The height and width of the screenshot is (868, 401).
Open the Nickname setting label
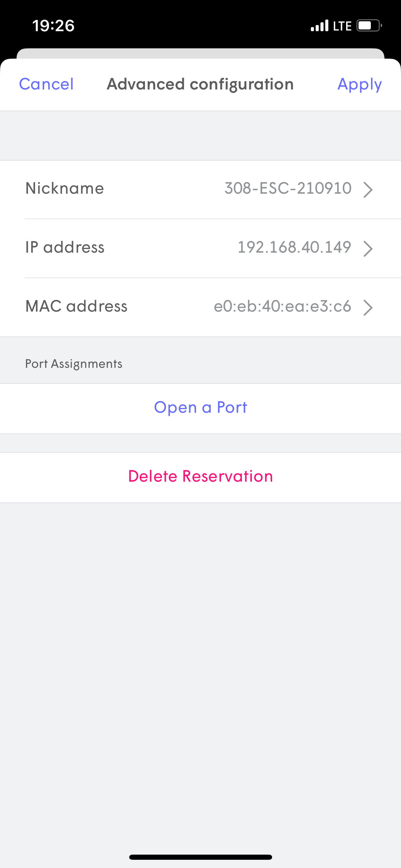(x=65, y=189)
